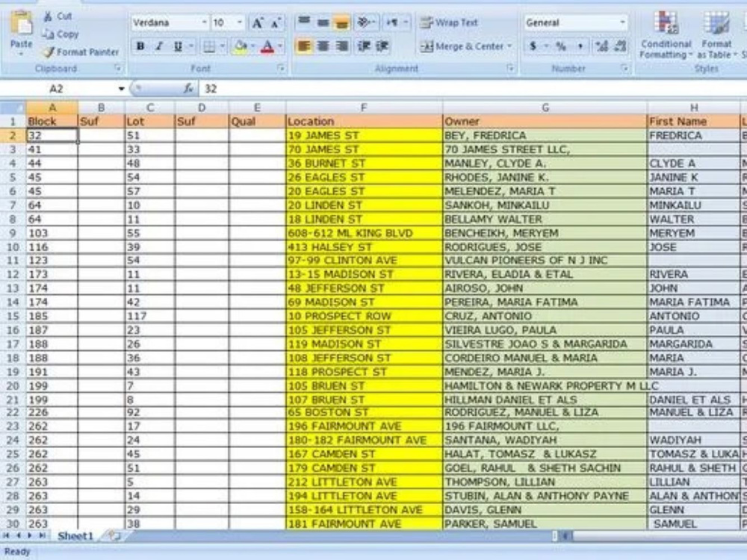Select cell 'MARIA FATIMA' in First Name
This screenshot has height=560, width=747.
click(x=694, y=302)
